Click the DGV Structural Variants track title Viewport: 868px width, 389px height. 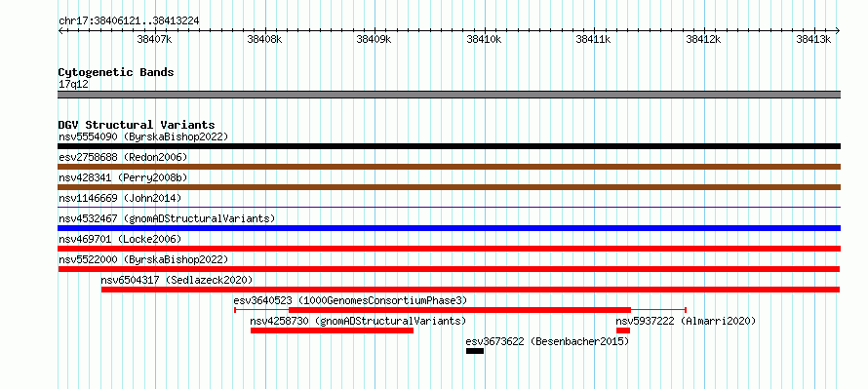click(x=137, y=125)
